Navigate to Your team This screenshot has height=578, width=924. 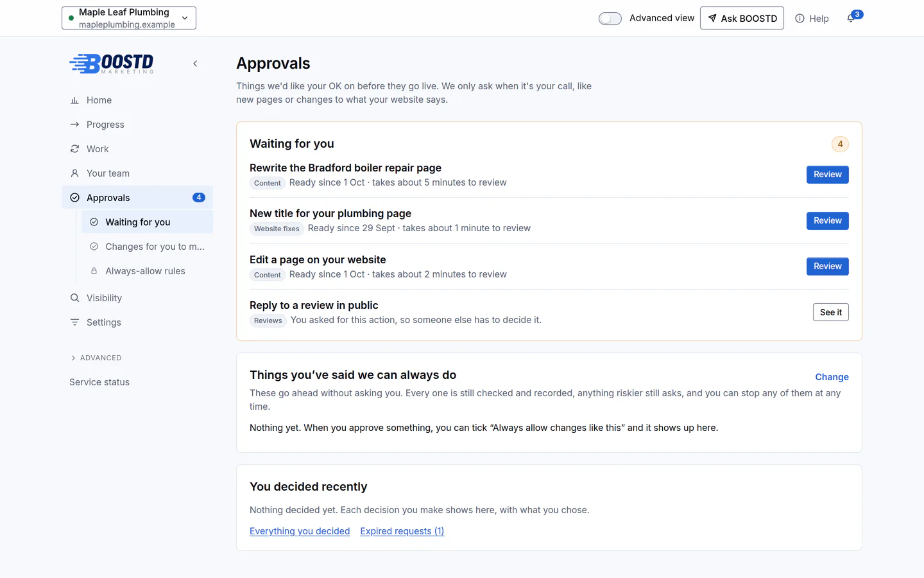point(137,173)
